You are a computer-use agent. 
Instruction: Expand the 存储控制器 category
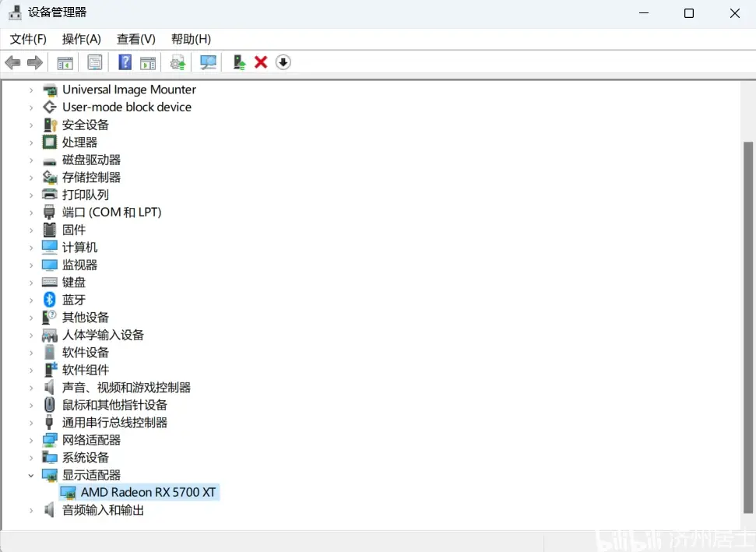31,178
